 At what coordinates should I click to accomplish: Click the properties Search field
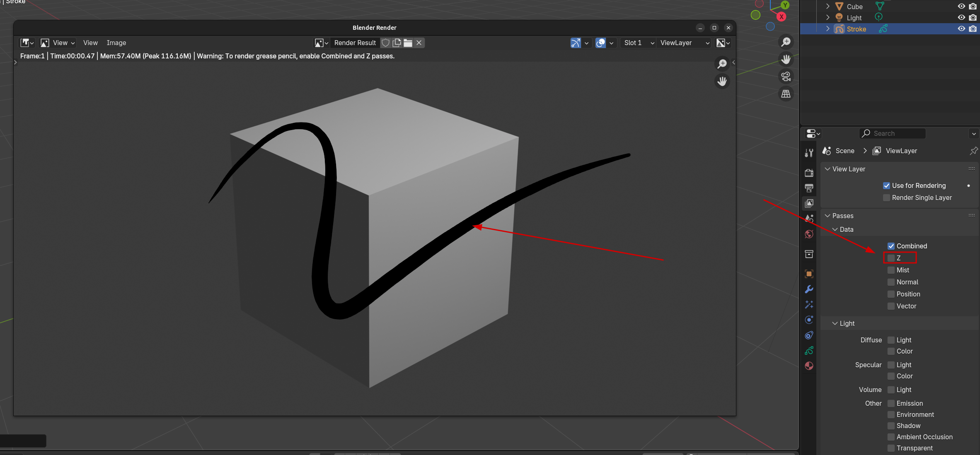[x=893, y=133]
